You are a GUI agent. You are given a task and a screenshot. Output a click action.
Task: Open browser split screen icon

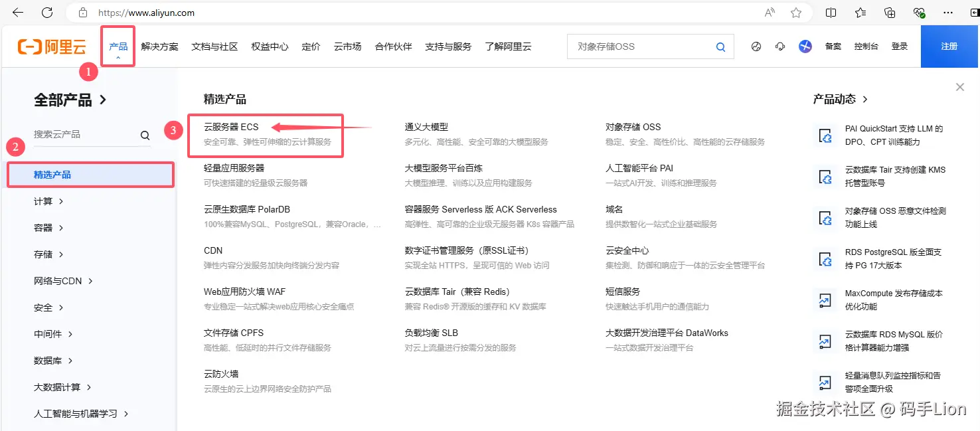tap(831, 13)
